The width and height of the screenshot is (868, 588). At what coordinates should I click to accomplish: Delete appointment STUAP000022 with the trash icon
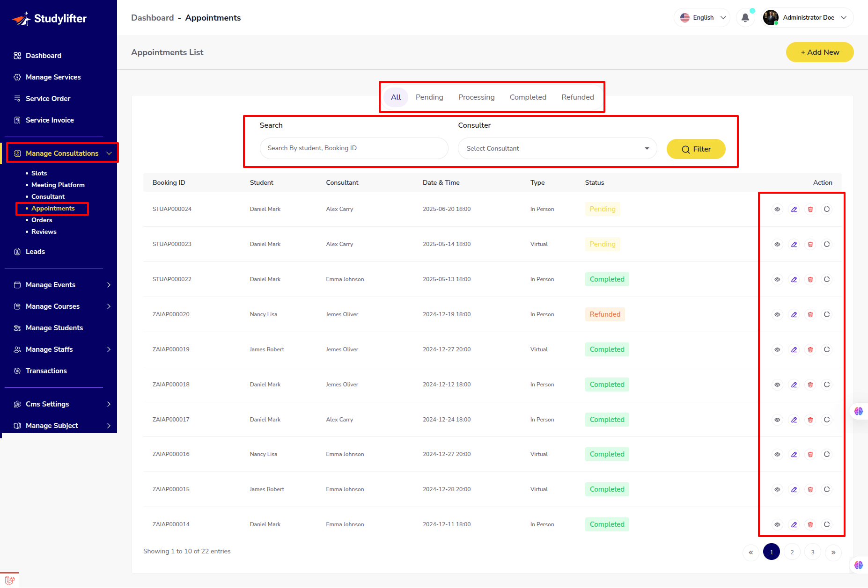click(x=810, y=279)
